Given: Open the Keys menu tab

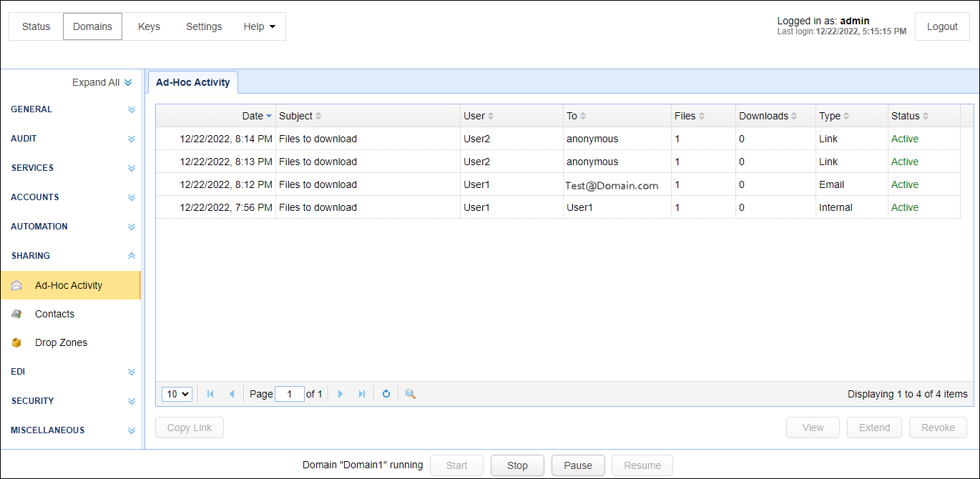Looking at the screenshot, I should (149, 26).
